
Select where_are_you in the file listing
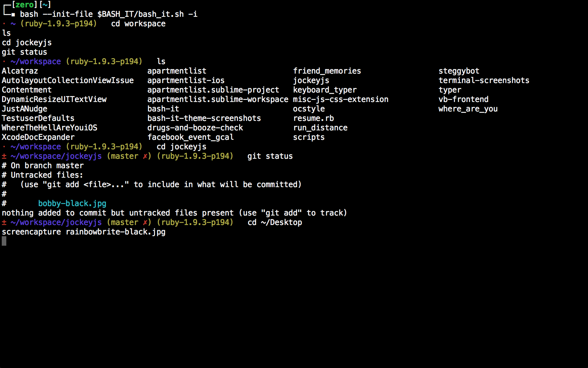pyautogui.click(x=468, y=109)
